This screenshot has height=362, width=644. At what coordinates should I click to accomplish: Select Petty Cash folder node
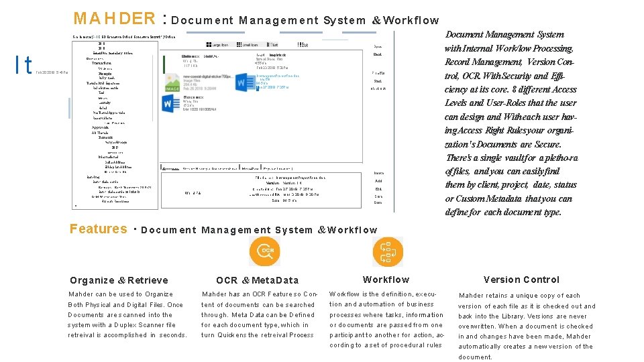click(107, 78)
